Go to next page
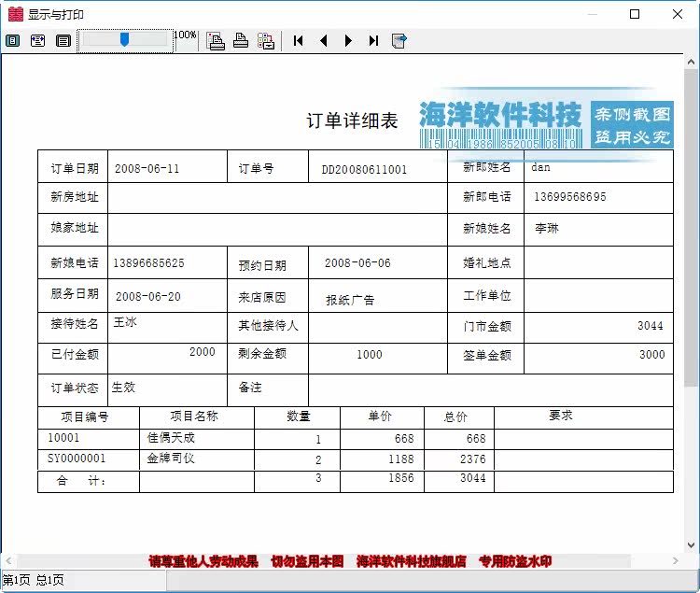The height and width of the screenshot is (593, 700). click(x=348, y=41)
